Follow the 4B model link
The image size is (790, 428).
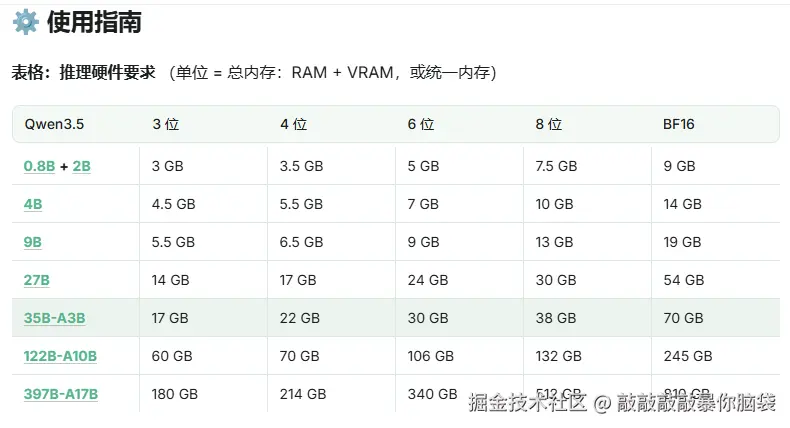(33, 204)
